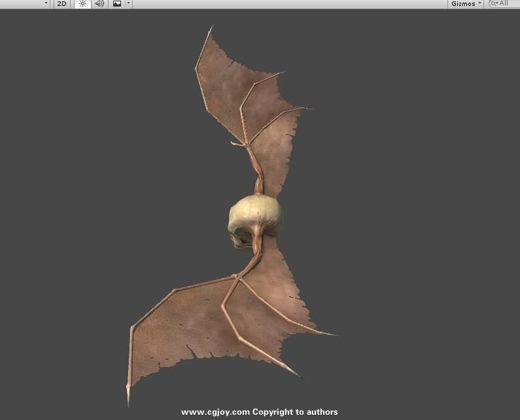Click the search magnifier icon
The image size is (520, 420).
[495, 4]
